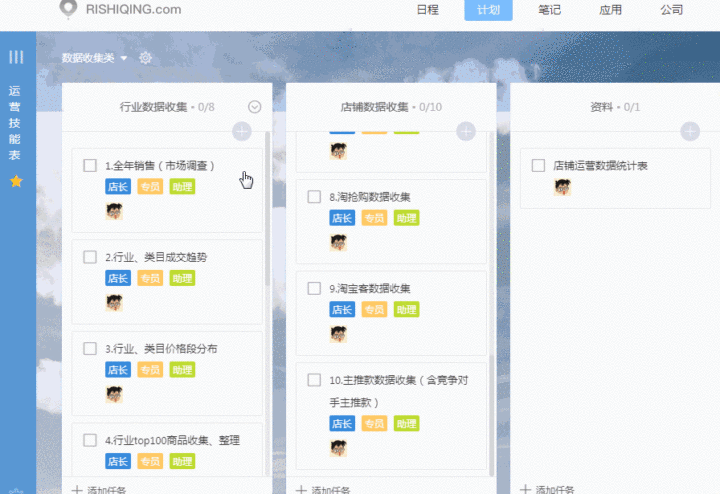Click the orange 专员 tag on 2.行业、类目成交趋势
This screenshot has height=494, width=720.
[149, 278]
